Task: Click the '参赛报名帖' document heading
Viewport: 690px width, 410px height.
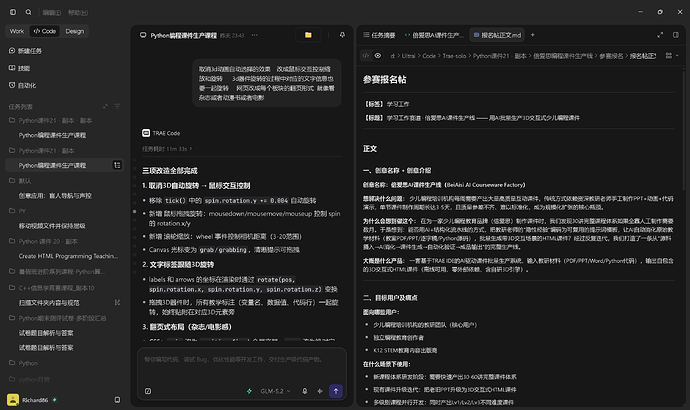Action: click(x=385, y=80)
